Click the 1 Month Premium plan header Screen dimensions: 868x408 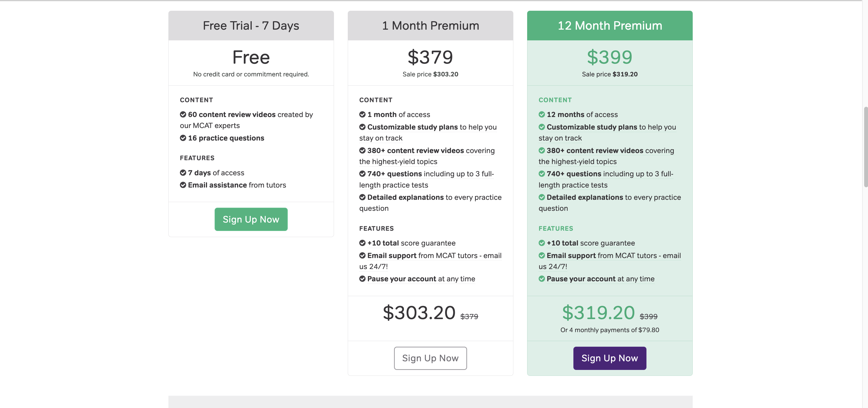430,26
